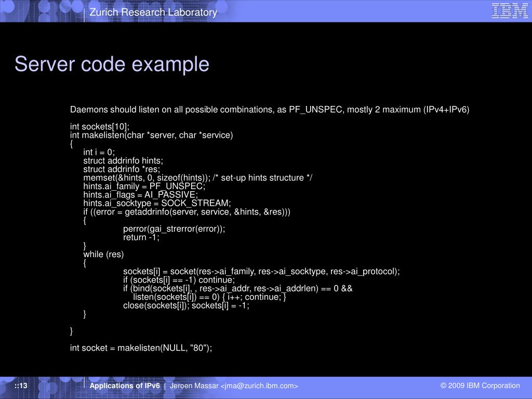Click 'if (sockets[i] == -1) continue;' line
Viewport: 532px width, 399px height.
click(x=179, y=280)
